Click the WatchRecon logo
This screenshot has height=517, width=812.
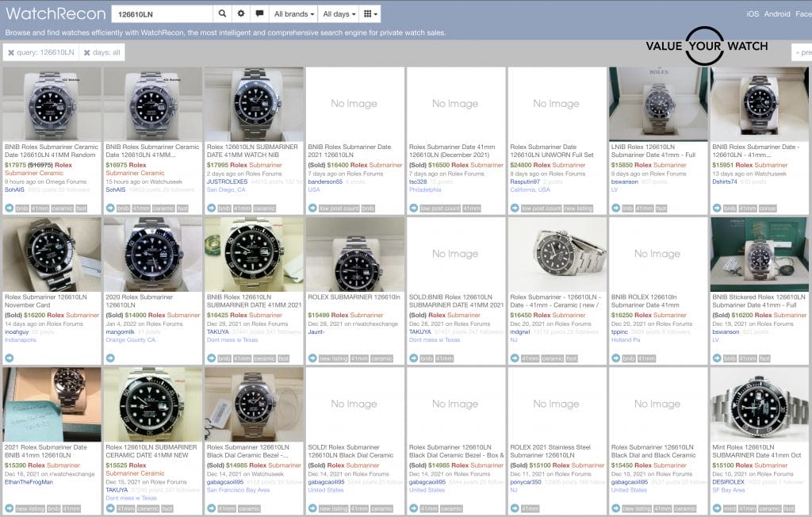[56, 13]
